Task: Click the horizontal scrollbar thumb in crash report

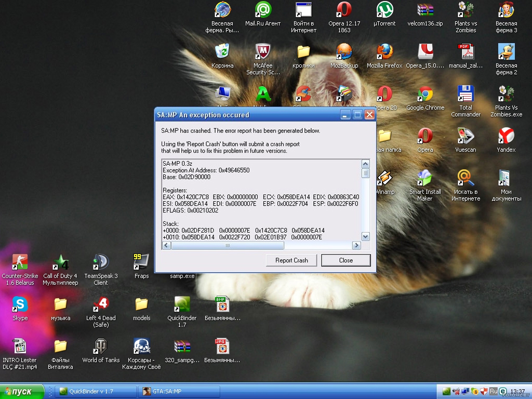Action: click(x=228, y=245)
